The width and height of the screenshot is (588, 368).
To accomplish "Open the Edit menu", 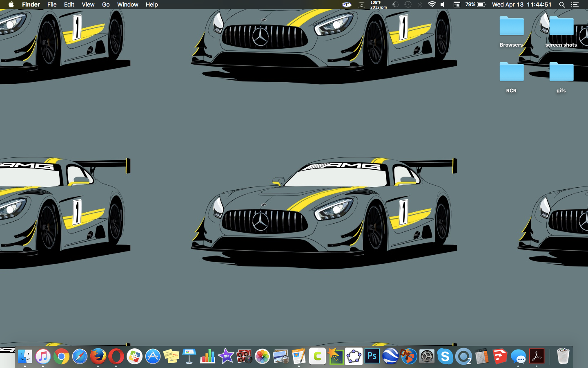I will click(x=69, y=4).
